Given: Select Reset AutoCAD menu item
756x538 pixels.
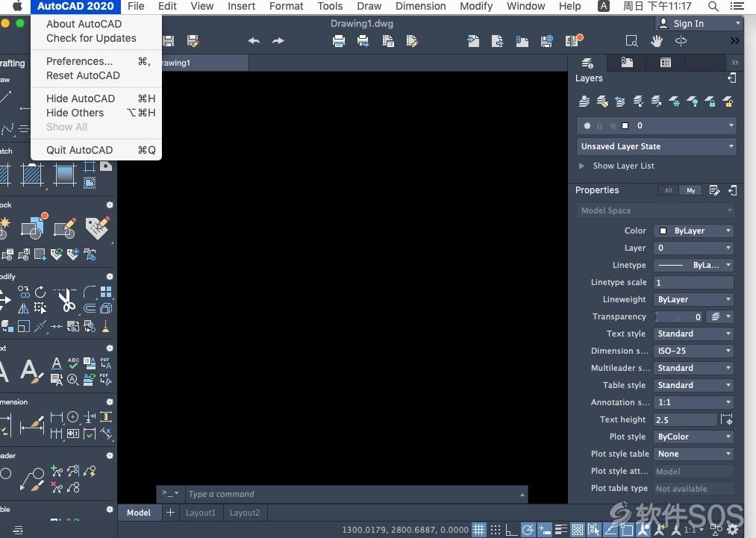Looking at the screenshot, I should (x=96, y=75).
